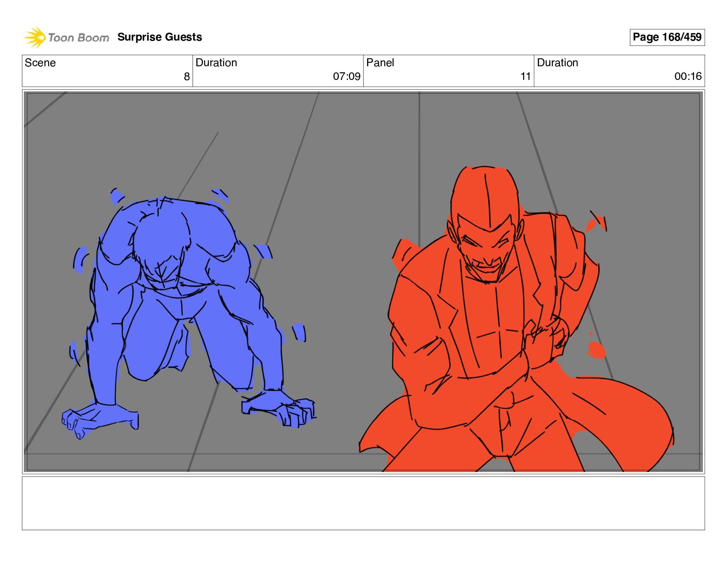728x563 pixels.
Task: Click the 'Scene' header label
Action: click(40, 63)
